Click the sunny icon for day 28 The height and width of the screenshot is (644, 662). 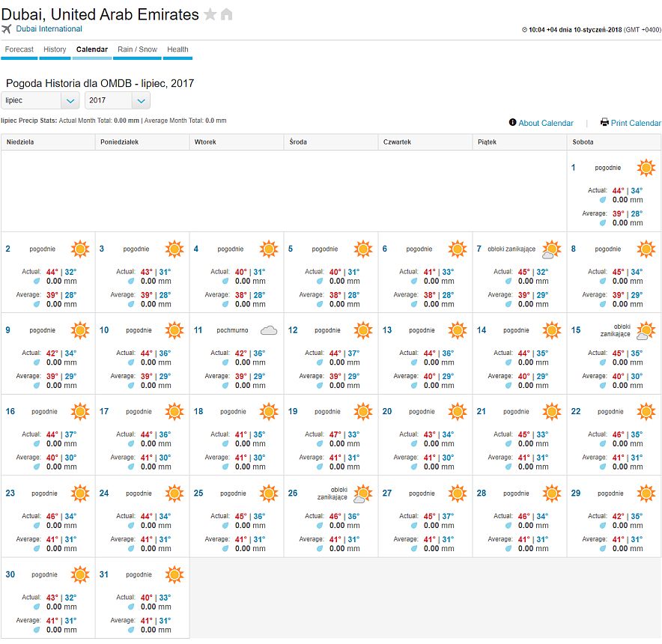point(551,493)
